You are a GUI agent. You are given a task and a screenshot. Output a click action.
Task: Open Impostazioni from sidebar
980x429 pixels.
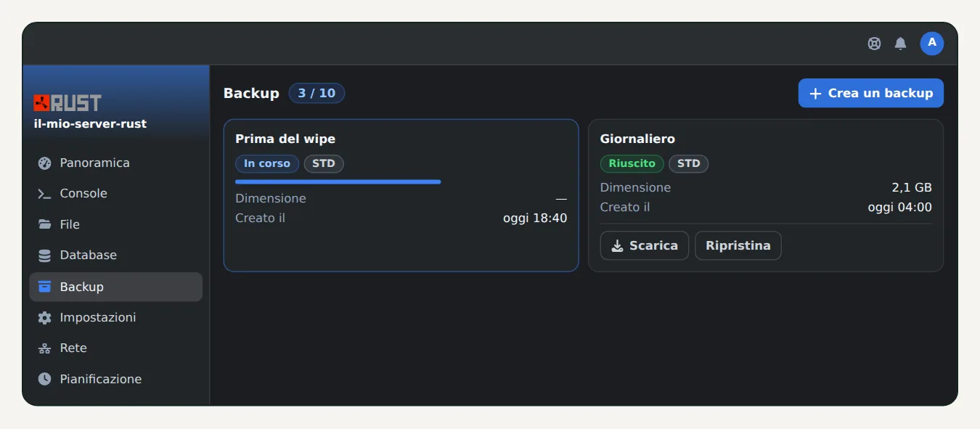tap(116, 318)
